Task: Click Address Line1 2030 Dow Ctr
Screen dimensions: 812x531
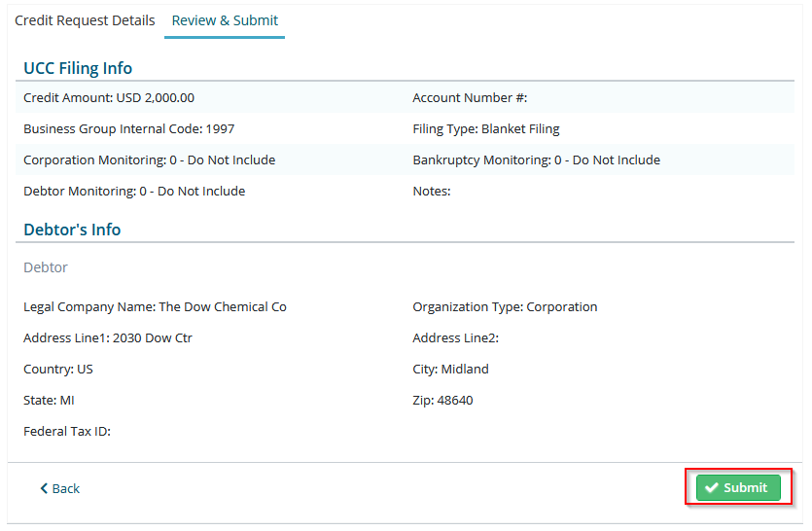Action: [x=108, y=337]
